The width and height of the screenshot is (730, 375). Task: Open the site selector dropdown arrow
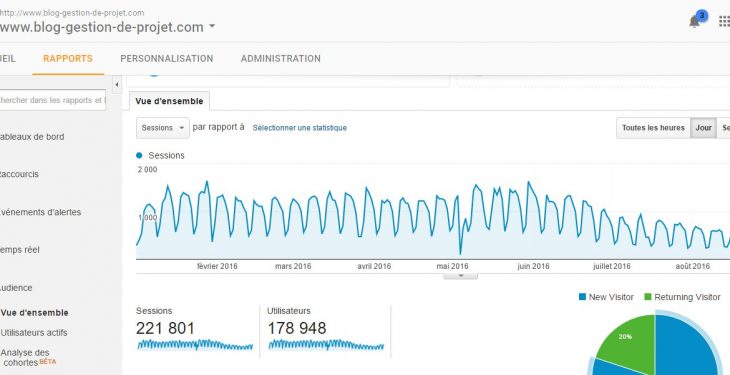click(x=212, y=27)
